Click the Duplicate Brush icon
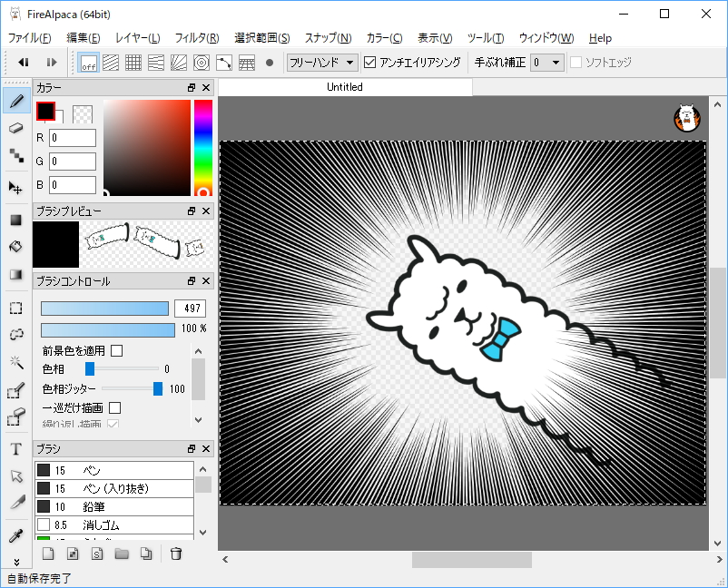The height and width of the screenshot is (588, 728). 146,554
